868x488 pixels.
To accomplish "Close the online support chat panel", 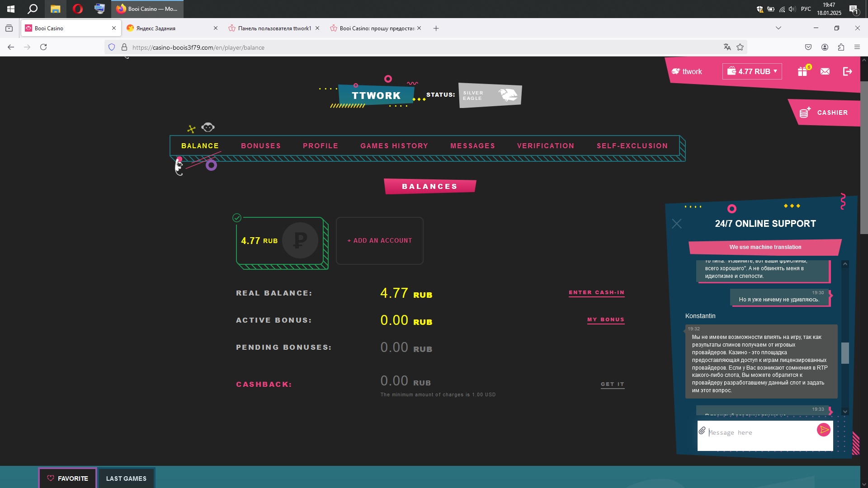I will pyautogui.click(x=677, y=224).
